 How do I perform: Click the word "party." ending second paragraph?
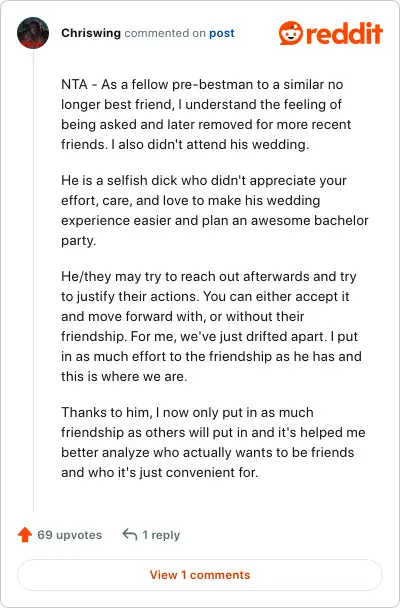coord(78,241)
